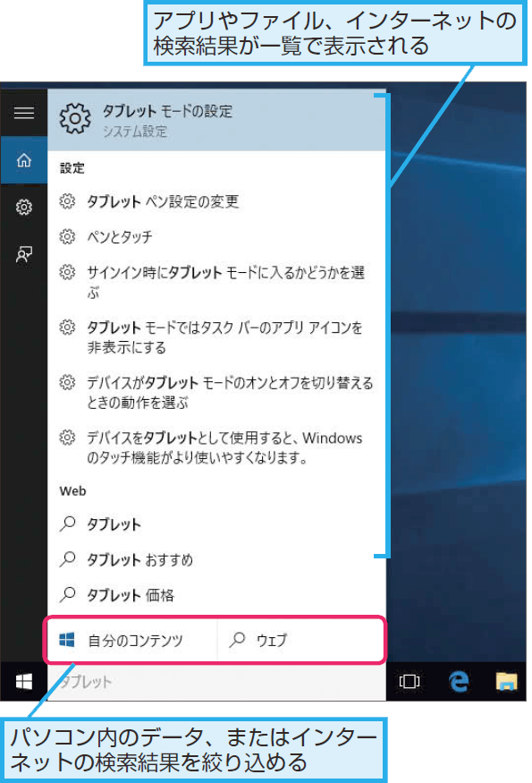Select the タブレット おすすめ web suggestion
This screenshot has width=532, height=783.
[x=216, y=560]
